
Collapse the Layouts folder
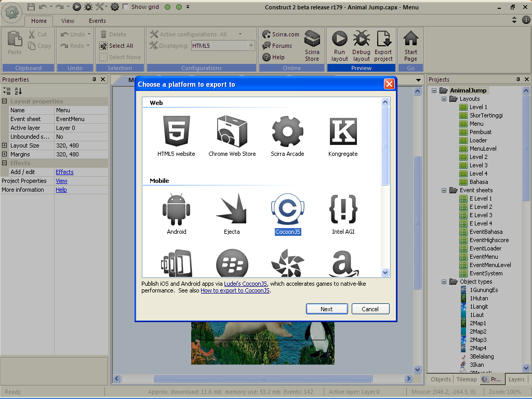pos(444,99)
